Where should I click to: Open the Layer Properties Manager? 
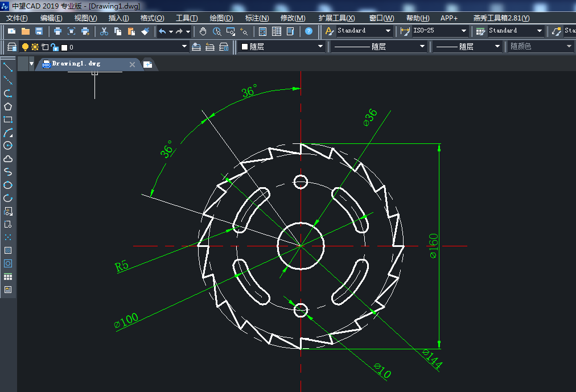point(12,47)
